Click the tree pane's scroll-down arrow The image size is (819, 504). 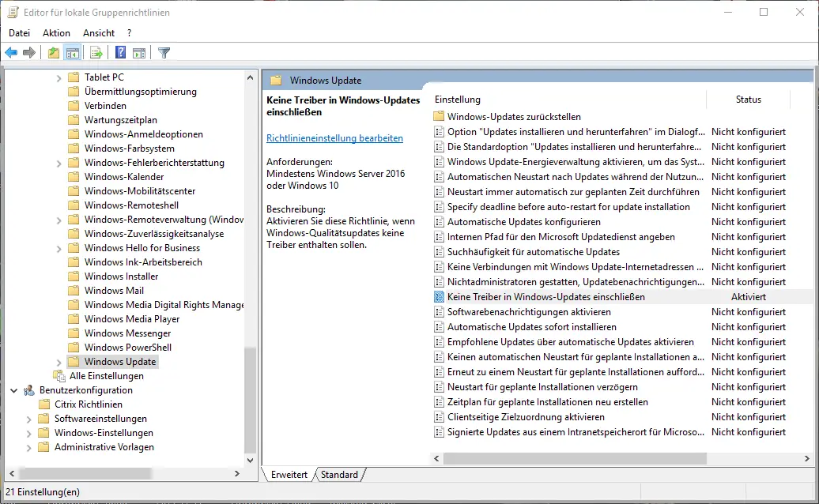pyautogui.click(x=250, y=461)
